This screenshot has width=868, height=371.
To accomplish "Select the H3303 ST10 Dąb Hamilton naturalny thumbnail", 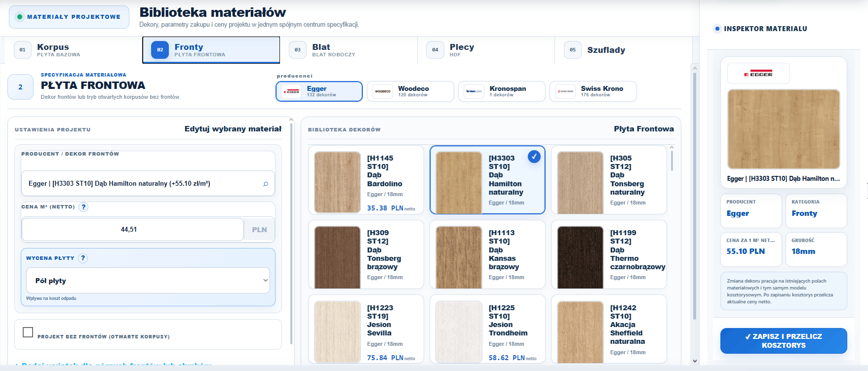I will pyautogui.click(x=459, y=182).
